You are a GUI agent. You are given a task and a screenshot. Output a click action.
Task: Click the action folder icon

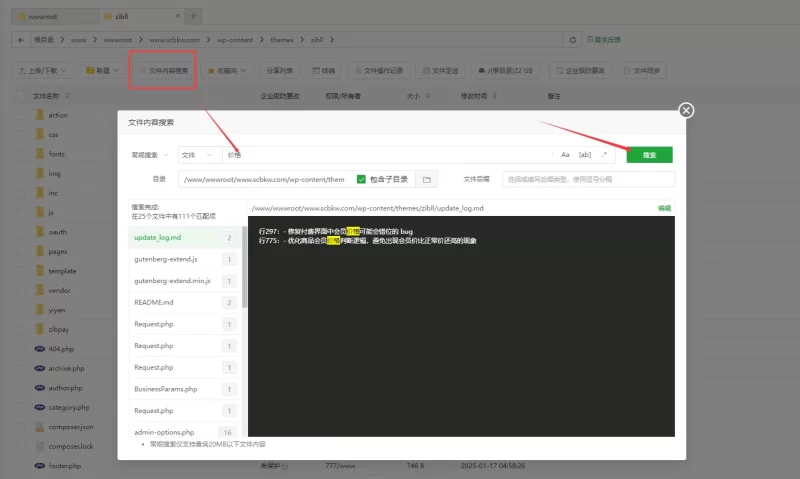(40, 115)
